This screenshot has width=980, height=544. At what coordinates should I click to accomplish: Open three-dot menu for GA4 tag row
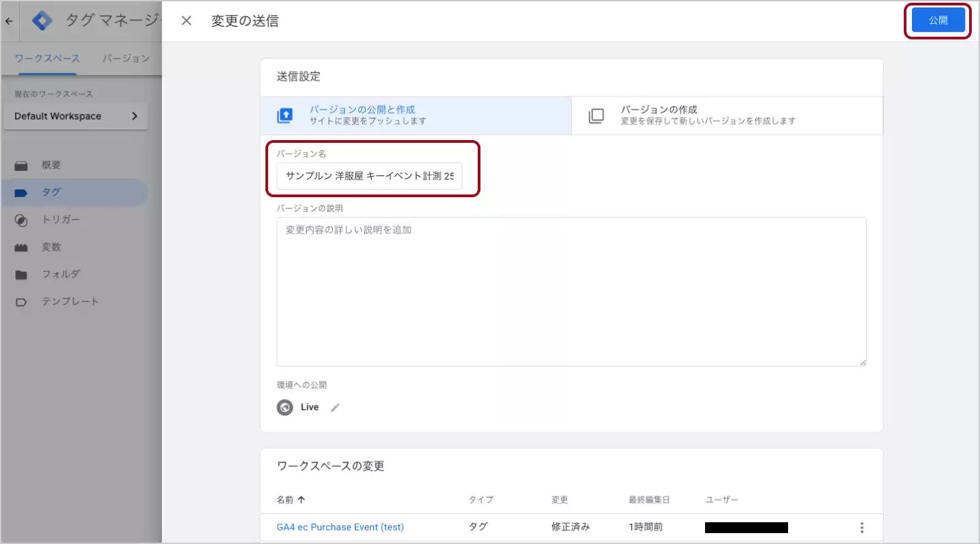862,527
